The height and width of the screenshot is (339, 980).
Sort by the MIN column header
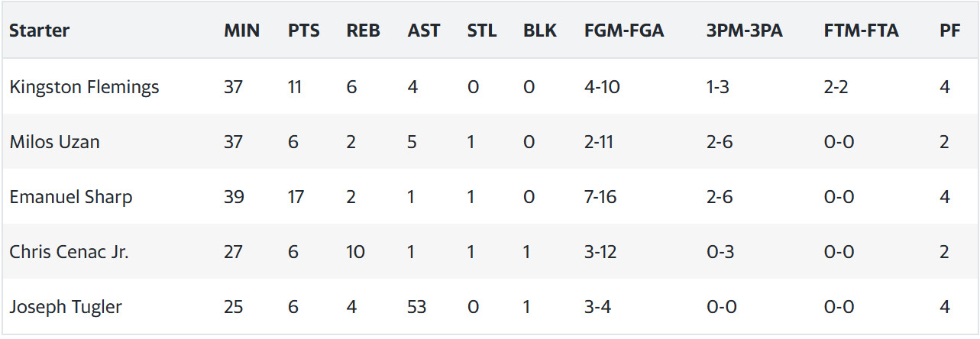point(241,31)
